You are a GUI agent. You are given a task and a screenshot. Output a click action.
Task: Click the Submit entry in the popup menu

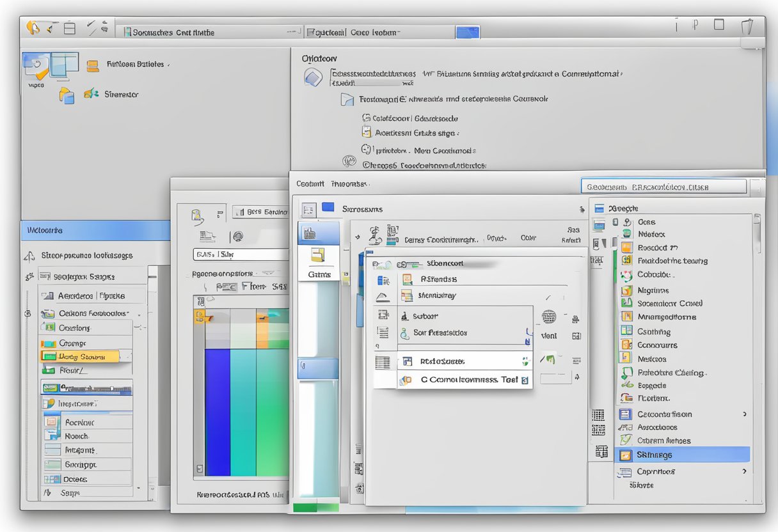click(x=425, y=316)
